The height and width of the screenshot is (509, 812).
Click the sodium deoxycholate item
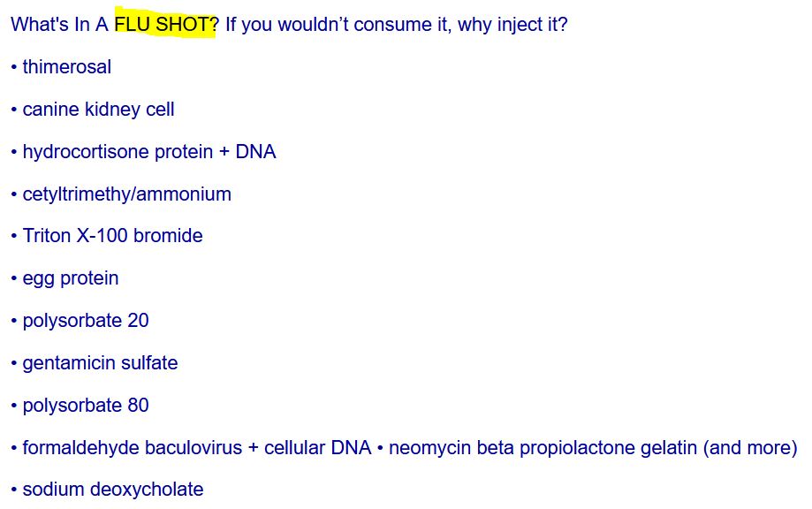[112, 490]
